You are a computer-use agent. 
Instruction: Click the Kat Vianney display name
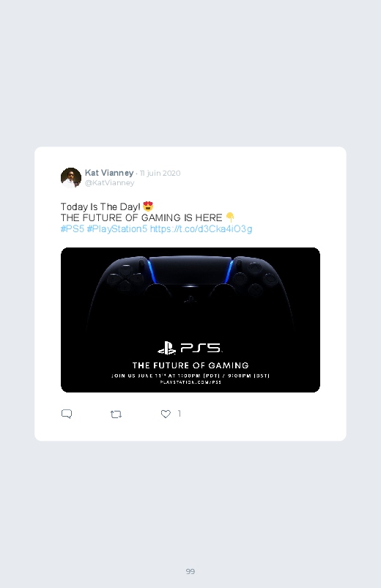click(x=109, y=173)
